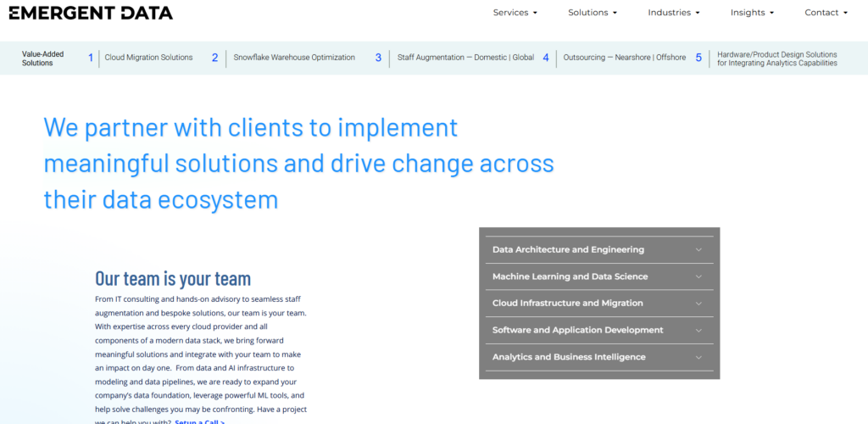Click the Emergent Data logo
The width and height of the screenshot is (868, 424).
point(91,13)
